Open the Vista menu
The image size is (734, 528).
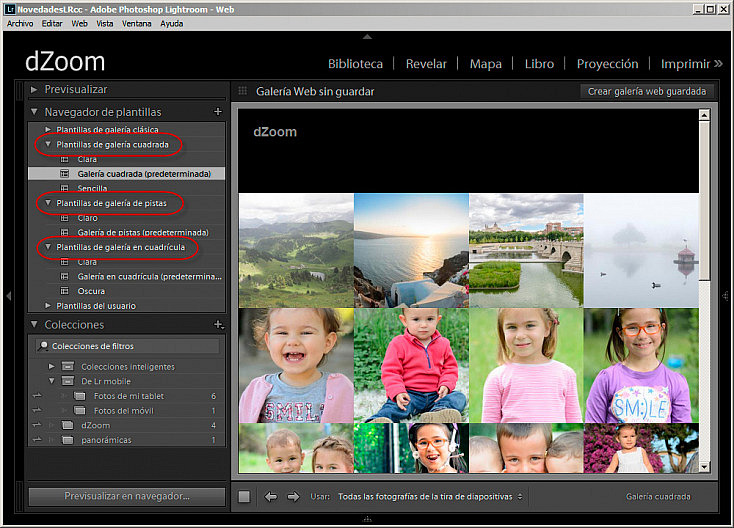click(x=105, y=23)
